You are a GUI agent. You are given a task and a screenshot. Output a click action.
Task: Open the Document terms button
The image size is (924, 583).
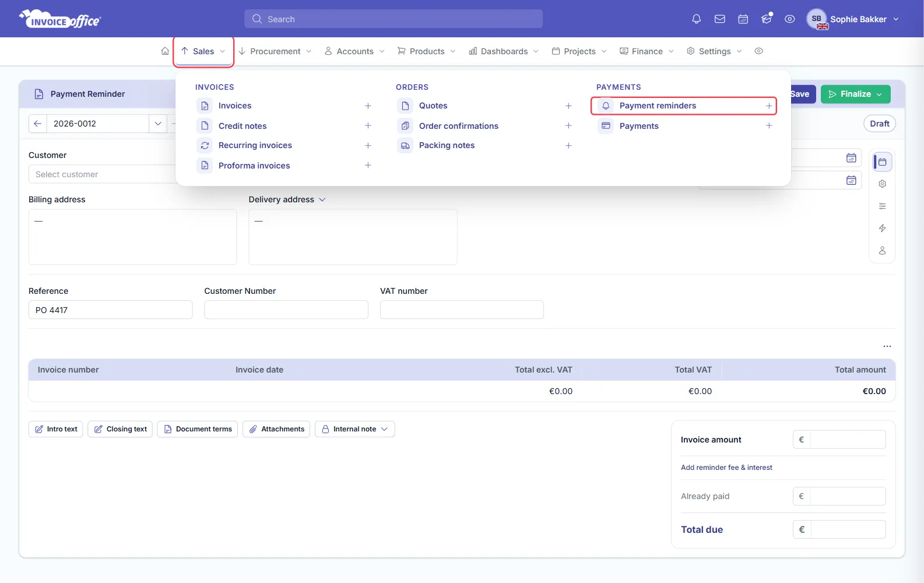click(x=198, y=429)
